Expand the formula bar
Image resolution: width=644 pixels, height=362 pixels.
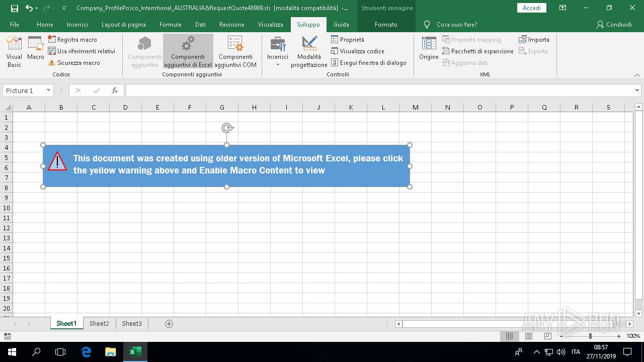click(637, 90)
